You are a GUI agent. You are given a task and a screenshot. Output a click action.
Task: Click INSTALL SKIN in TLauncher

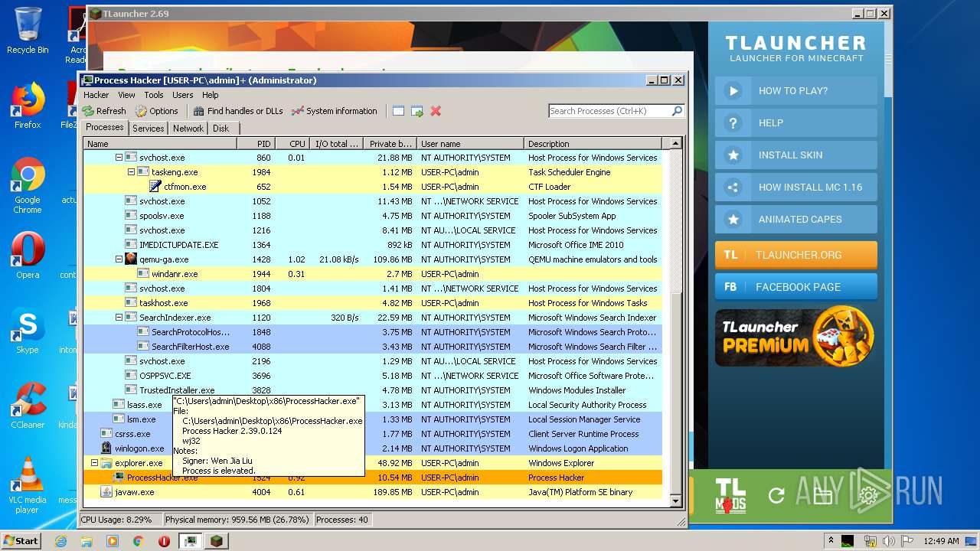pyautogui.click(x=796, y=155)
